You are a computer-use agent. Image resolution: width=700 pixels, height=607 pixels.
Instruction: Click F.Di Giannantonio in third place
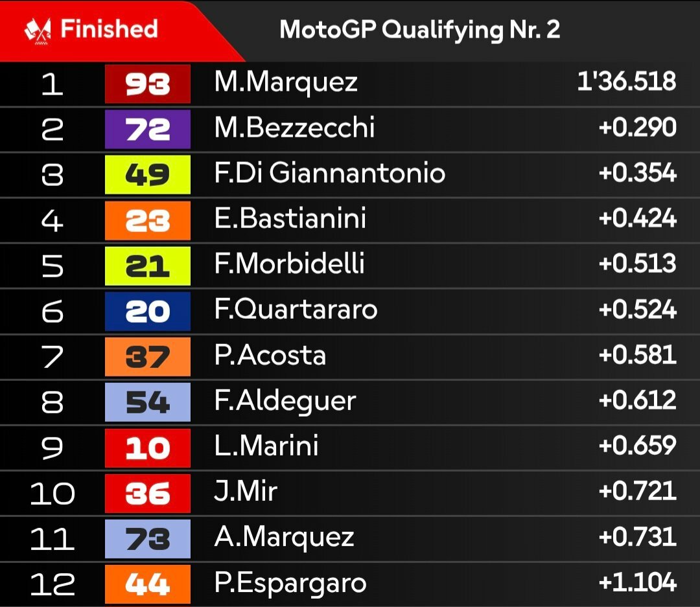pyautogui.click(x=329, y=173)
